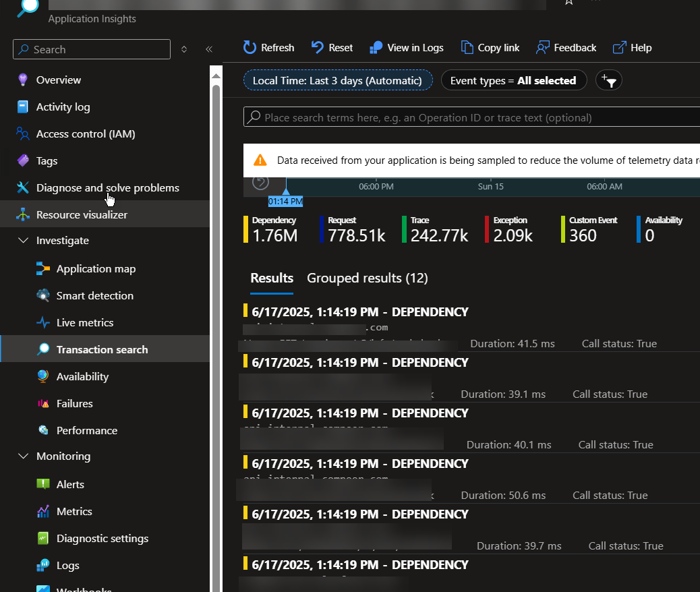Open Logs in the sidebar
Image resolution: width=700 pixels, height=592 pixels.
pyautogui.click(x=68, y=566)
